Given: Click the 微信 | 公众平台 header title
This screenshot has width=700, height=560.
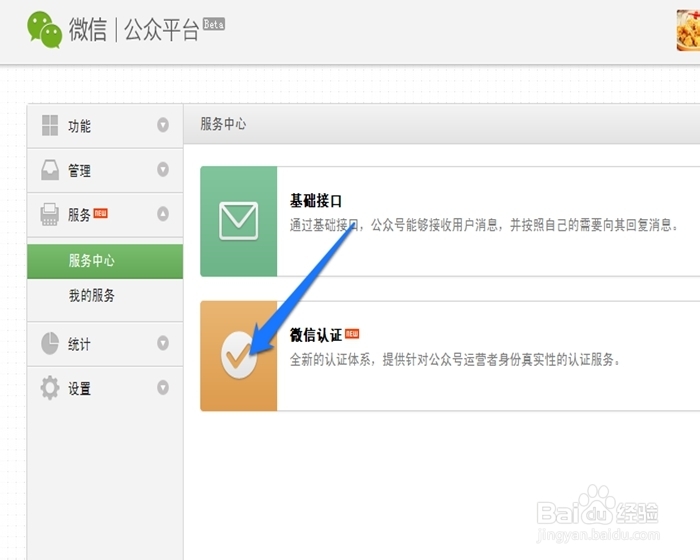Looking at the screenshot, I should coord(134,30).
